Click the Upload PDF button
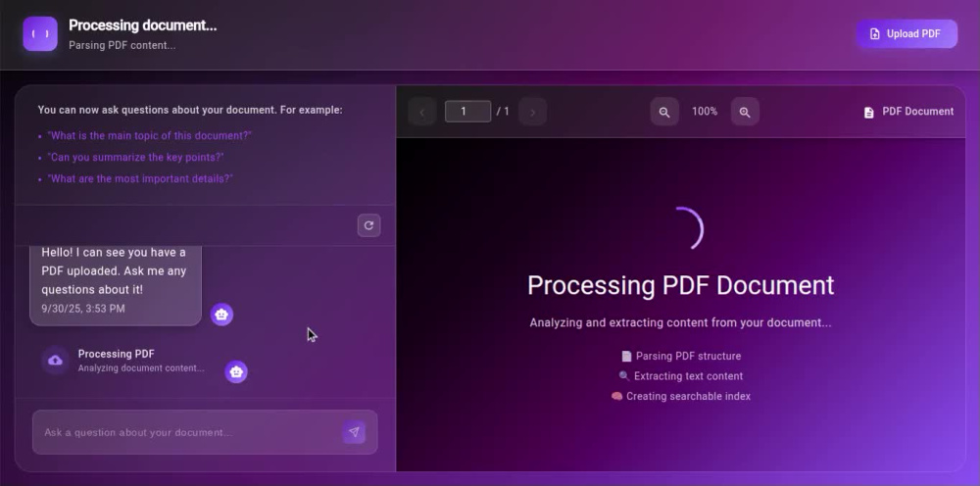Viewport: 980px width, 486px height. (906, 33)
